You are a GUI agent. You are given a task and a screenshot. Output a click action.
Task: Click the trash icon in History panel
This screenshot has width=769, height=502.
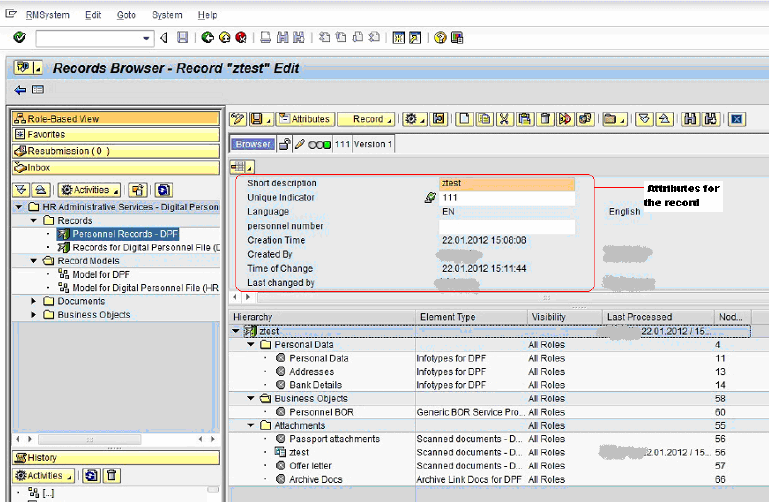pos(112,475)
